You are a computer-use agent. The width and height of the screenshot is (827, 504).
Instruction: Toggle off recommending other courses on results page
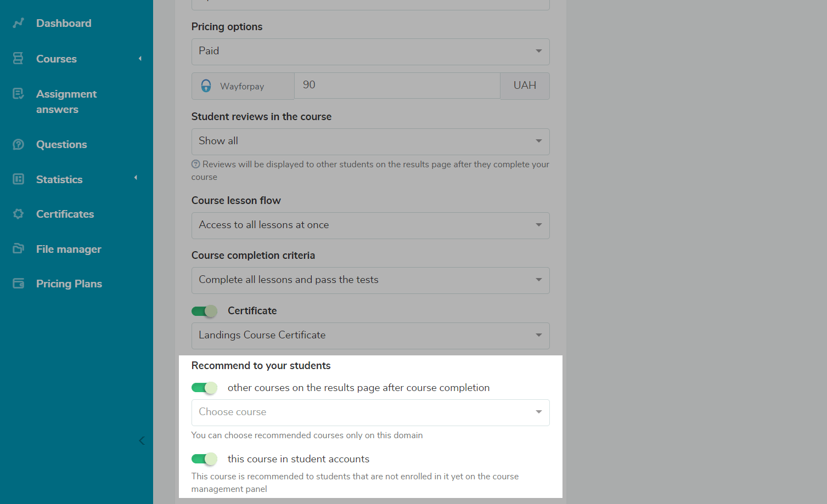(x=204, y=388)
